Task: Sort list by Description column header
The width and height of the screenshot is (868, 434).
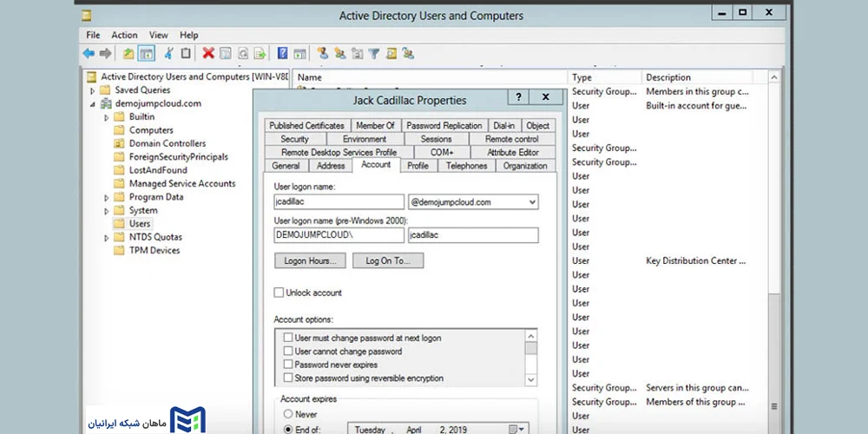Action: (697, 77)
